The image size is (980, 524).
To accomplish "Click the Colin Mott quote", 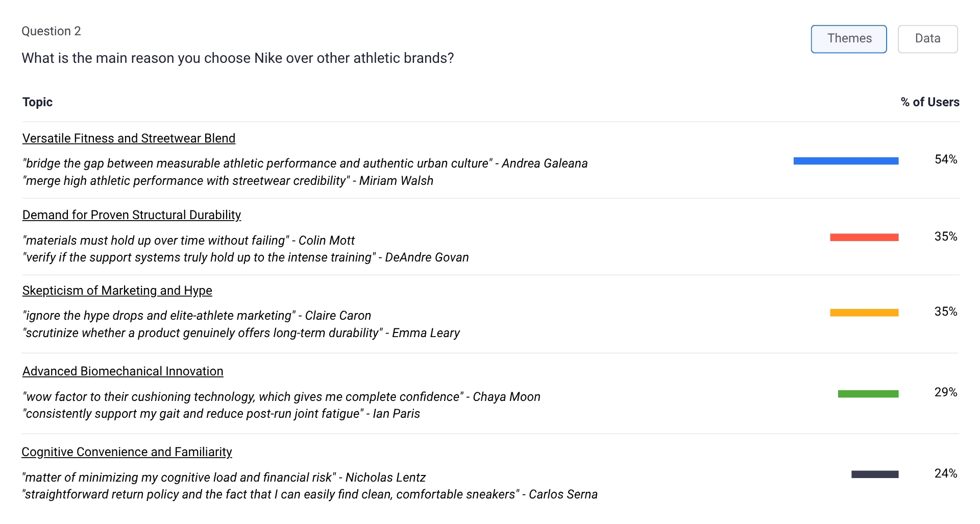I will click(x=188, y=241).
